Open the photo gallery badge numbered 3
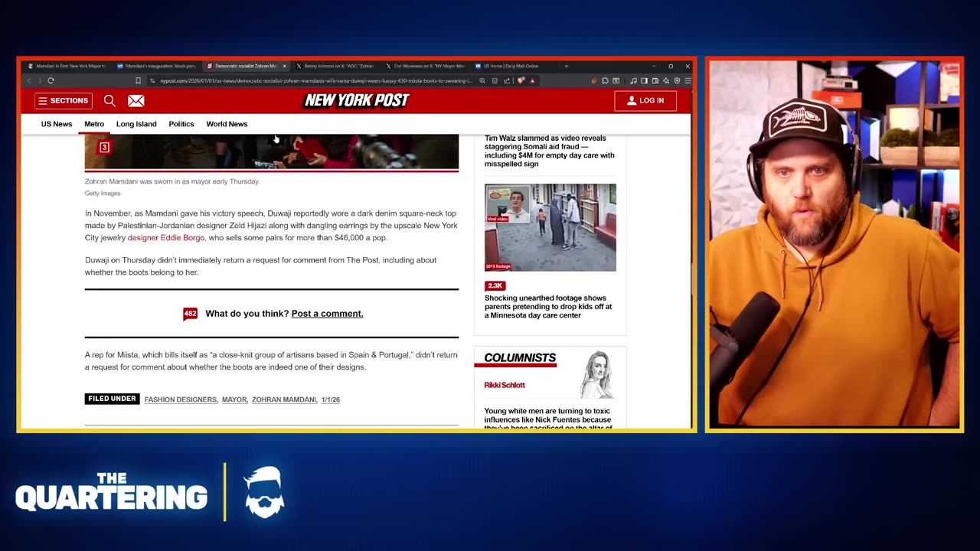 (104, 147)
